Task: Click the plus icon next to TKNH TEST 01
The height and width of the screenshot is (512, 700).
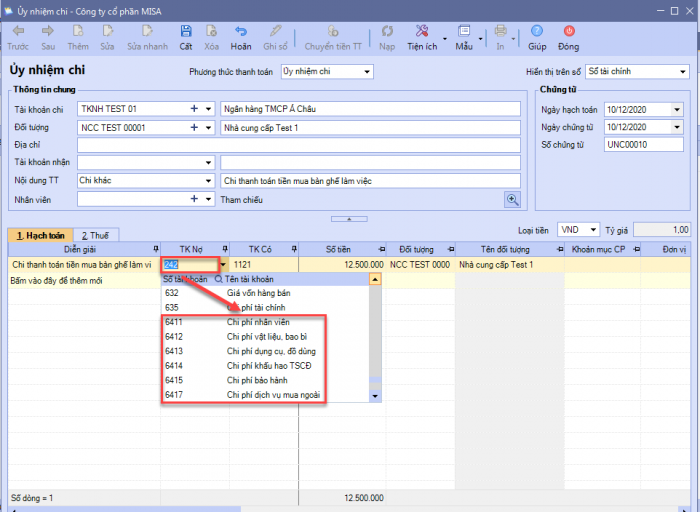Action: point(194,109)
